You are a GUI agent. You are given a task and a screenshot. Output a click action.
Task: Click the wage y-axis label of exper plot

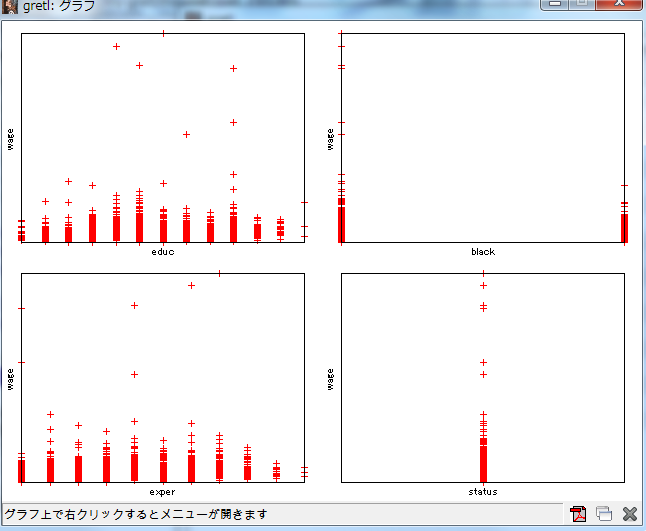[x=10, y=378]
